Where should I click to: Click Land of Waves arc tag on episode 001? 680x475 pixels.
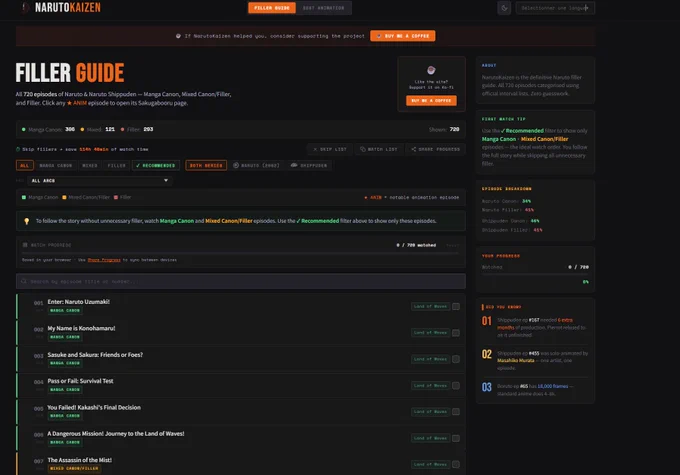[x=430, y=307]
